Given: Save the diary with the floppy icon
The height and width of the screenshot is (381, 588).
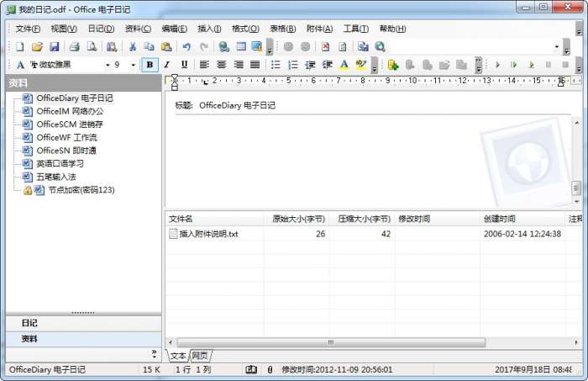Looking at the screenshot, I should click(x=55, y=47).
